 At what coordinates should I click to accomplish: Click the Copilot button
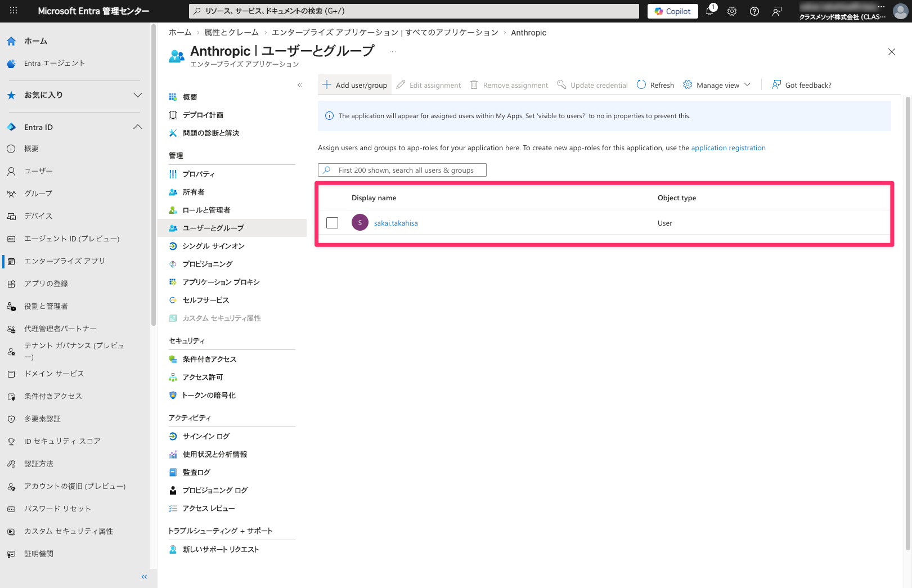pos(672,11)
